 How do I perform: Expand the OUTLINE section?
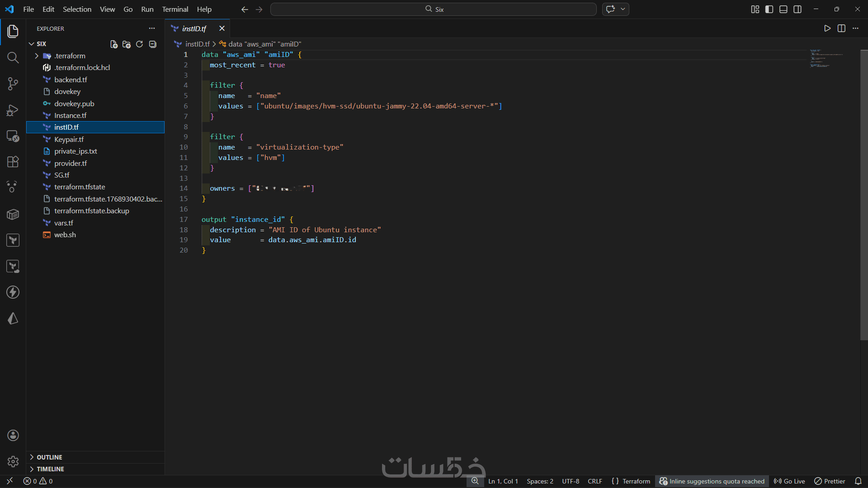tap(49, 457)
